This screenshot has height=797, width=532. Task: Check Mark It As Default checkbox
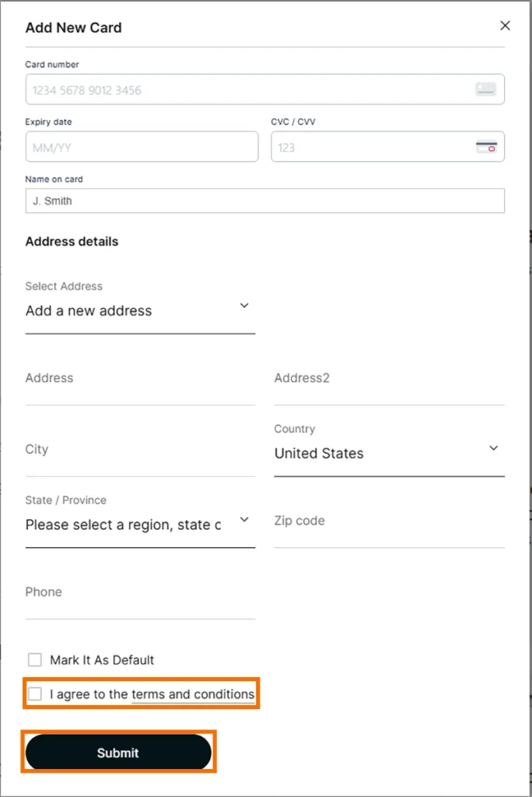click(35, 660)
